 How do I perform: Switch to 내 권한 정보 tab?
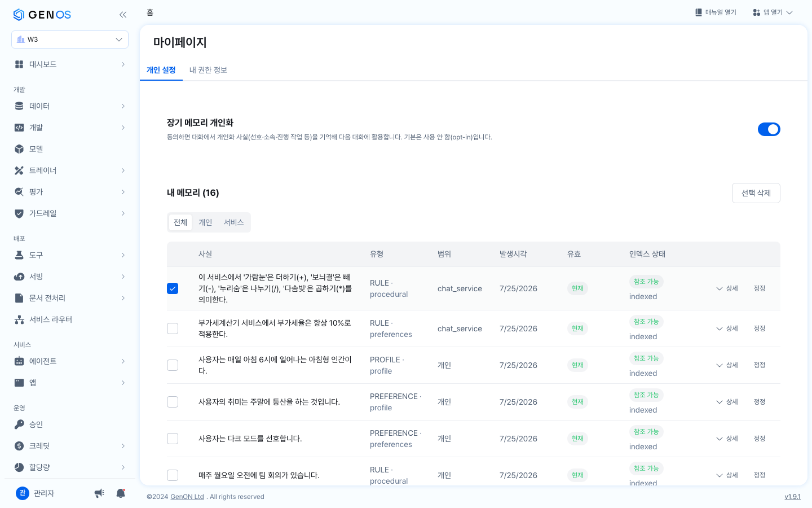(208, 70)
